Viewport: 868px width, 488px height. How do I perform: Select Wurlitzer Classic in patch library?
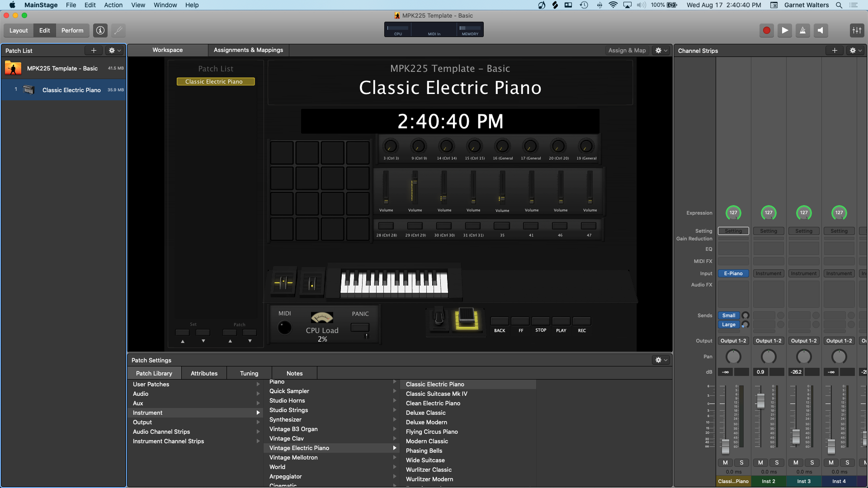[429, 469]
